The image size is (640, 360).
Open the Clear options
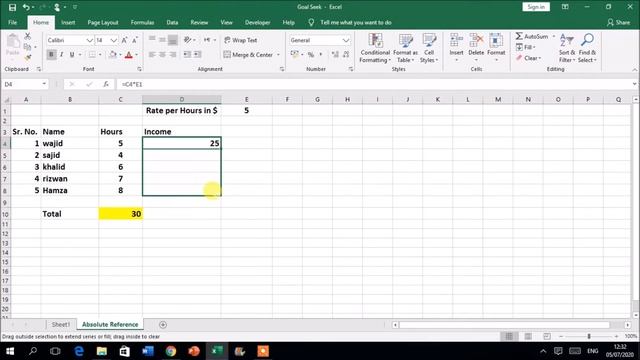coord(528,58)
